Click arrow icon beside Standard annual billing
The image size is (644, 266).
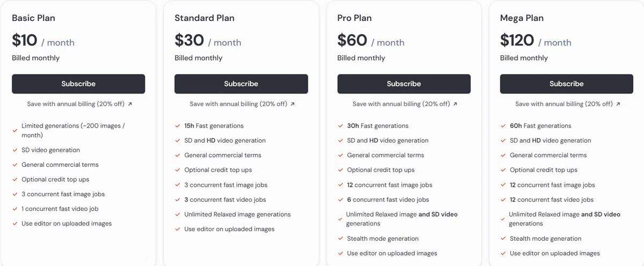click(x=292, y=104)
